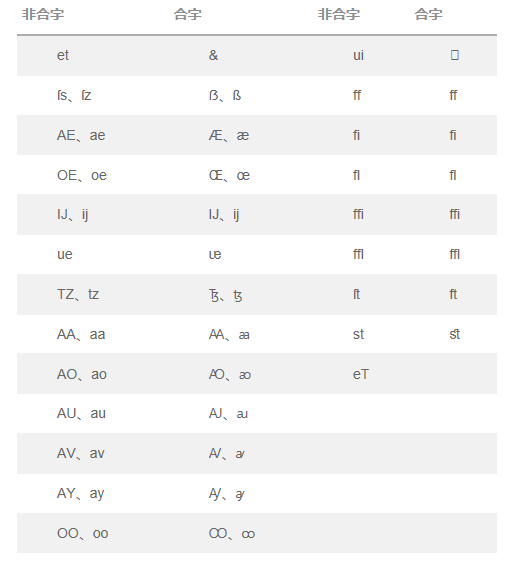The image size is (517, 577).
Task: Click the 'OO、oo' non-ligature cell
Action: click(x=82, y=533)
